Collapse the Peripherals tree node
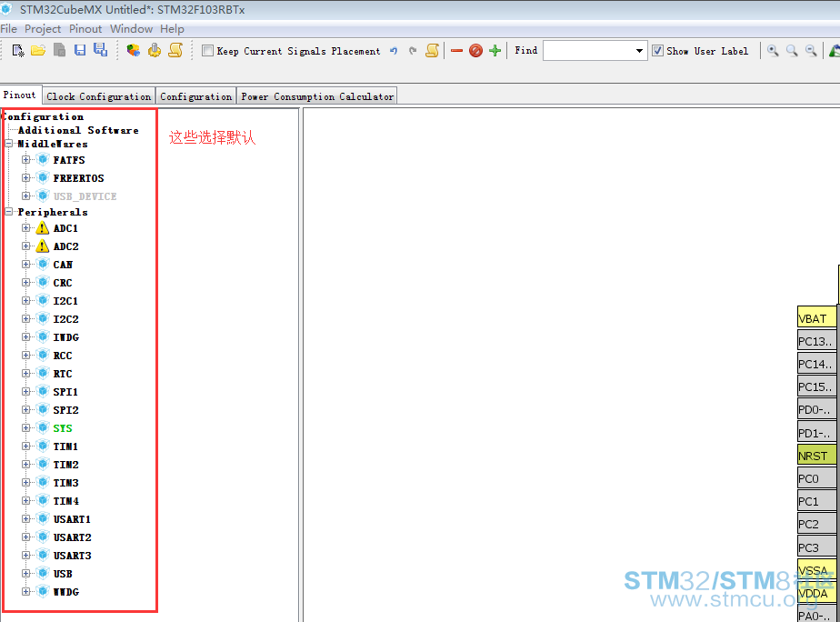Viewport: 840px width, 622px height. [9, 212]
